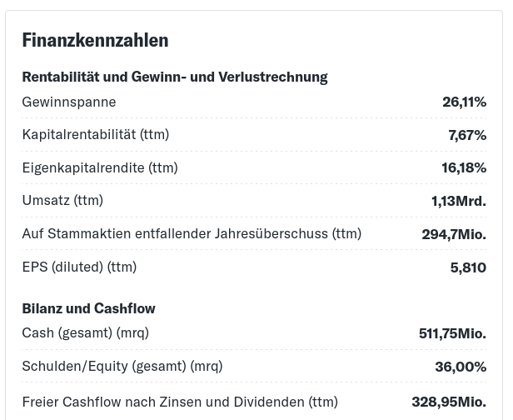Screen dimensions: 513x420
Task: Select the 7,67% value
Action: coord(467,135)
